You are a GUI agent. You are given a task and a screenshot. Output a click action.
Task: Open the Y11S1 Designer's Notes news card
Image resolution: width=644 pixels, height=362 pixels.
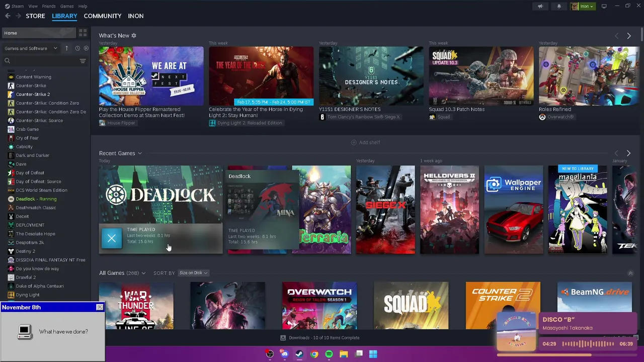[371, 76]
